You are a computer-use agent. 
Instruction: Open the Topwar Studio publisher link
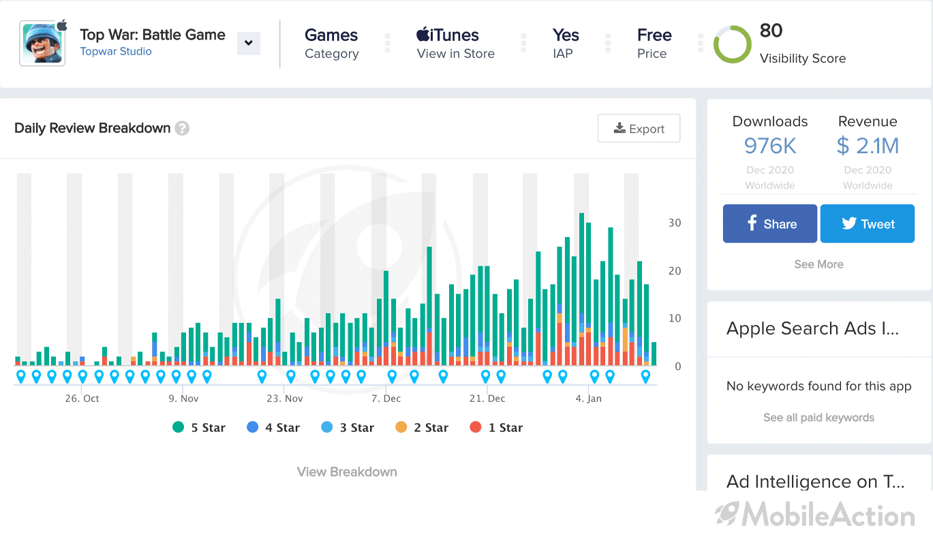coord(116,52)
